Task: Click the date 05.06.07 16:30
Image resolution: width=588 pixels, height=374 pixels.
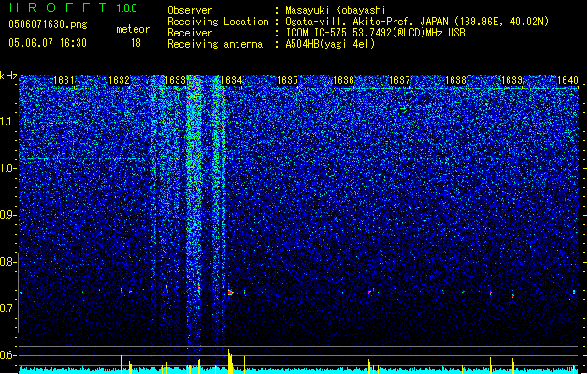Action: click(x=48, y=43)
